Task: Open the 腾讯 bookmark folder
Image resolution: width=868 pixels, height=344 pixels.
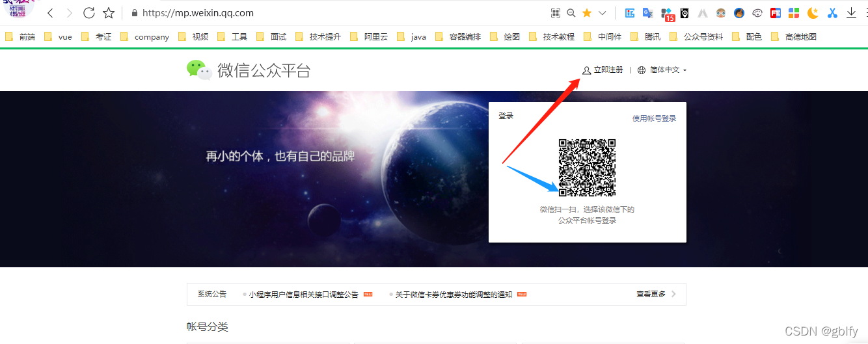Action: pos(645,37)
